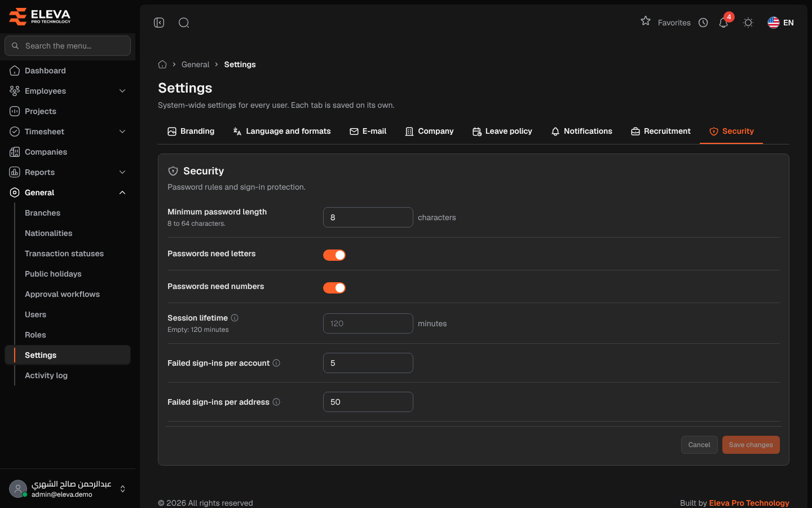This screenshot has width=812, height=508.
Task: Show info tooltip for Session lifetime
Action: pos(235,318)
